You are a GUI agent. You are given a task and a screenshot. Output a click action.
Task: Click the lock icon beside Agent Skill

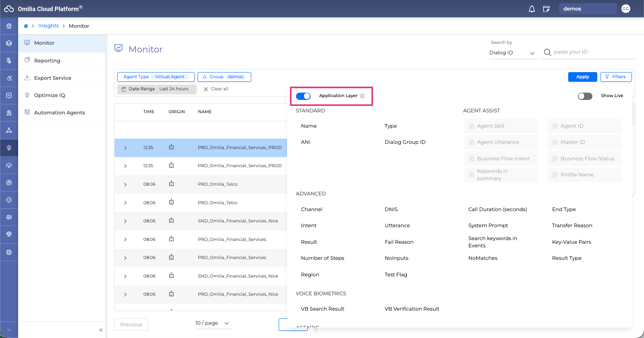[471, 126]
